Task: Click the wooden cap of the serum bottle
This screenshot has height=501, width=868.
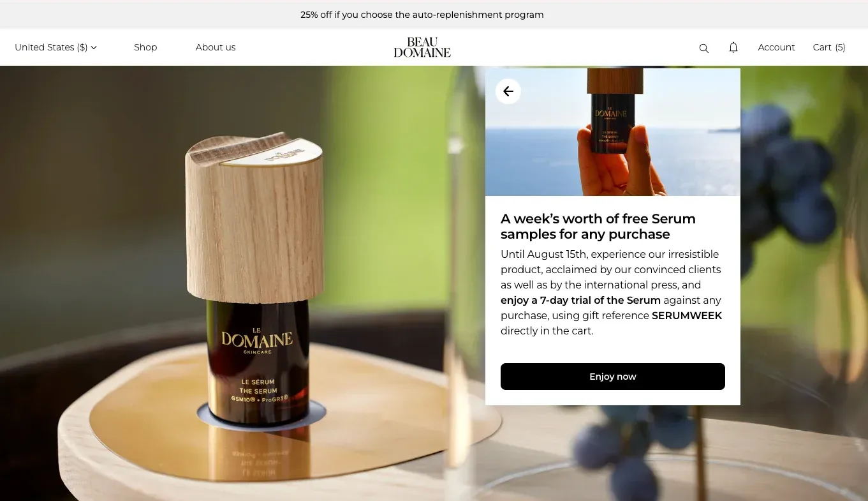Action: 254,217
